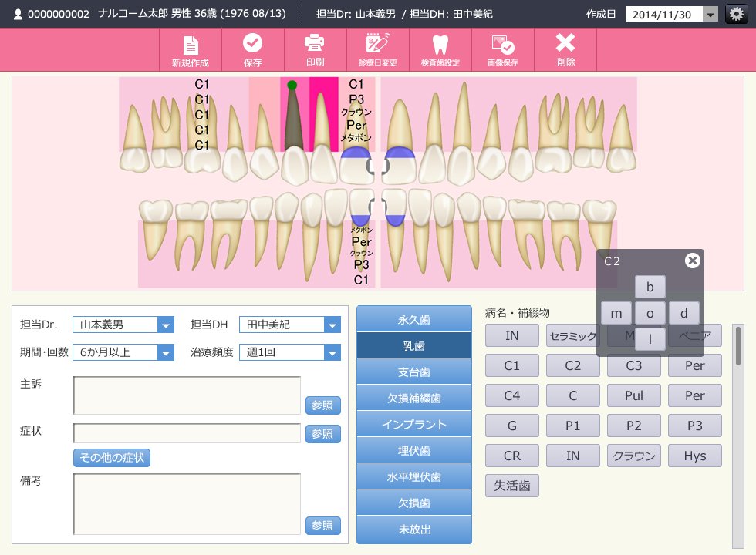Toggle surface 'd' in C2 popup
This screenshot has height=555, width=756.
click(x=683, y=314)
